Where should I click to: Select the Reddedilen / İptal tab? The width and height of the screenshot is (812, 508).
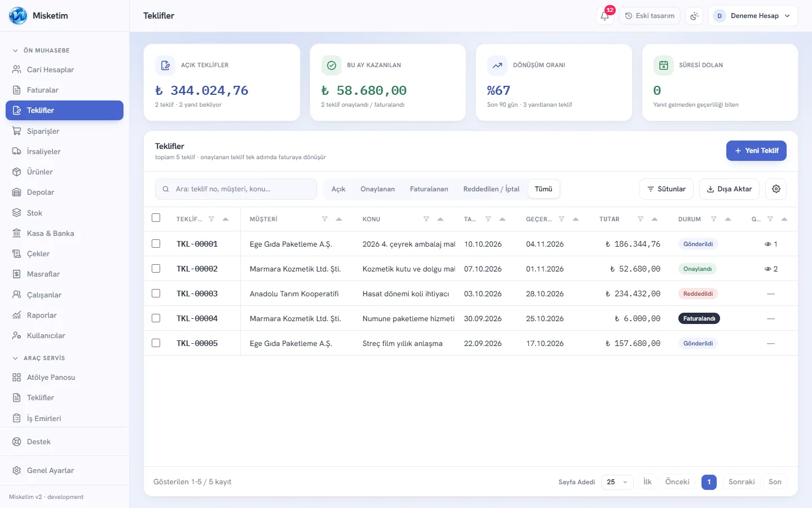492,189
